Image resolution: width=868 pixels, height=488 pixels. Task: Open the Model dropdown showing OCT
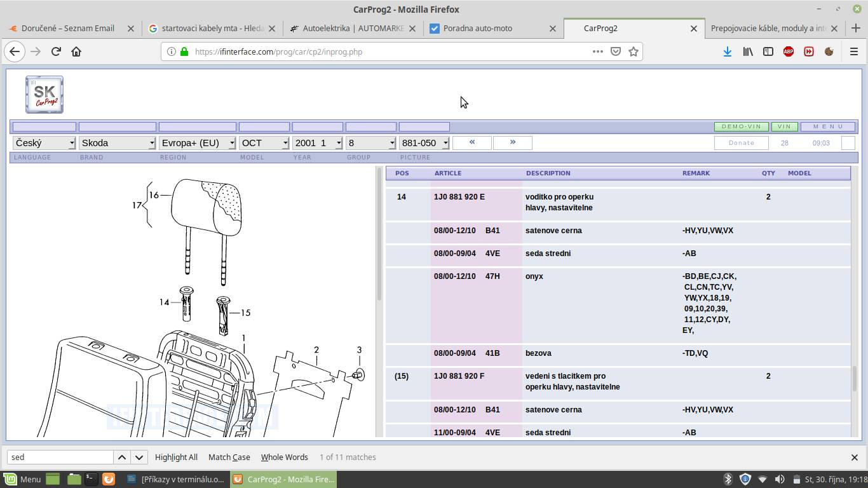[x=264, y=143]
